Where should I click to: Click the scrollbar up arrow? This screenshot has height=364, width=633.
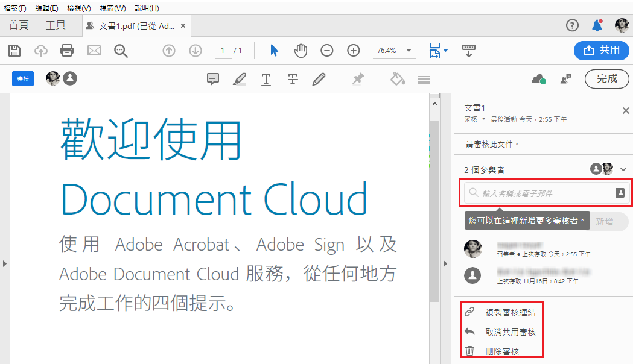click(x=435, y=104)
